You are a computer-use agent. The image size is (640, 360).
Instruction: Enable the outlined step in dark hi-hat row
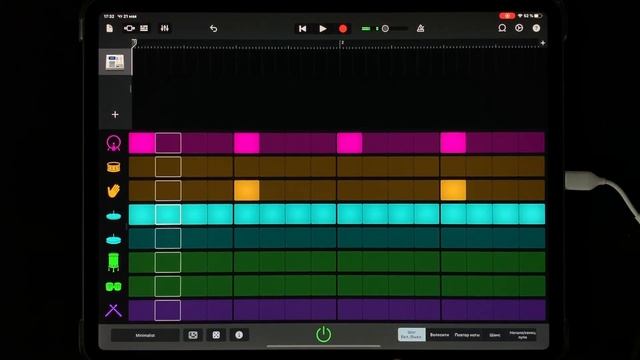(x=168, y=238)
